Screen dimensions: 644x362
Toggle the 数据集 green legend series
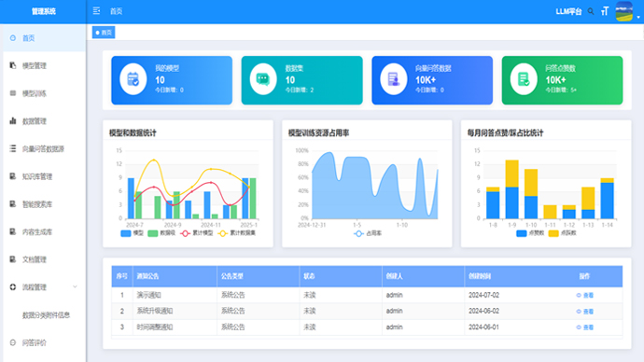[x=161, y=233]
